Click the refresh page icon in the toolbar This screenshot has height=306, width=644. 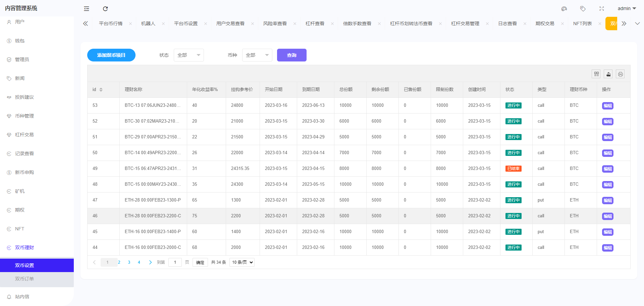tap(105, 8)
